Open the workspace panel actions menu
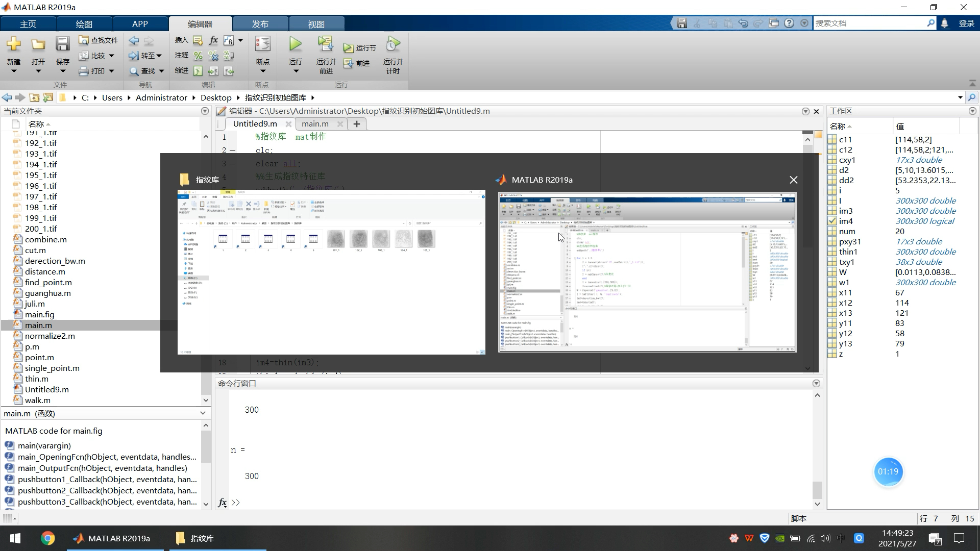980x551 pixels. pyautogui.click(x=972, y=111)
